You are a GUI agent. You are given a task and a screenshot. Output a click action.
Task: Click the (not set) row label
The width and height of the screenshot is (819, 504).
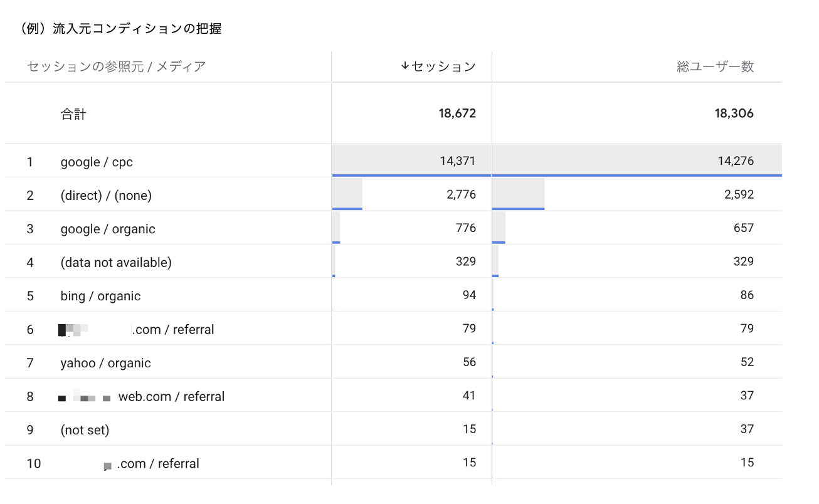[x=85, y=430]
